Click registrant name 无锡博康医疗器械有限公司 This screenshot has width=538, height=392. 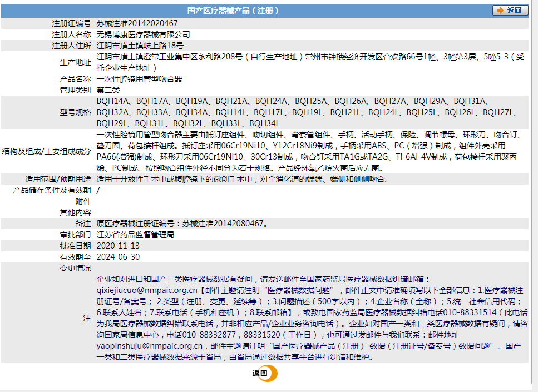point(143,34)
